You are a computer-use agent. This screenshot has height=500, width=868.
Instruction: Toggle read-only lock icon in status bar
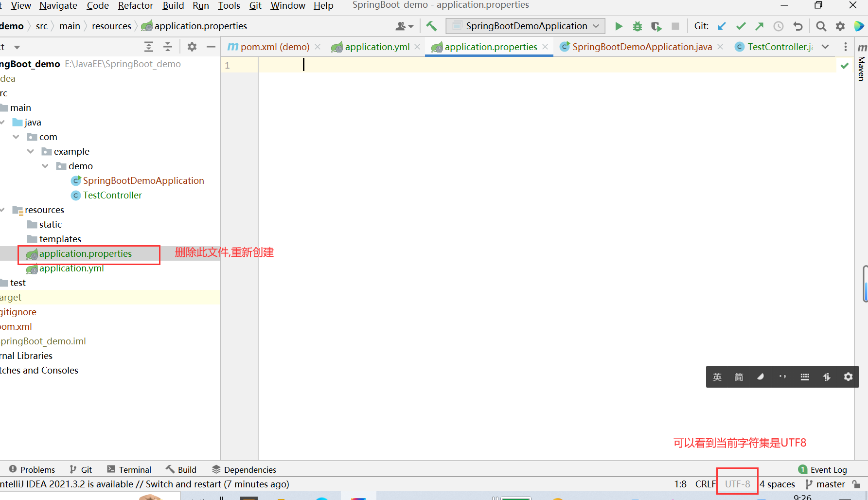856,484
